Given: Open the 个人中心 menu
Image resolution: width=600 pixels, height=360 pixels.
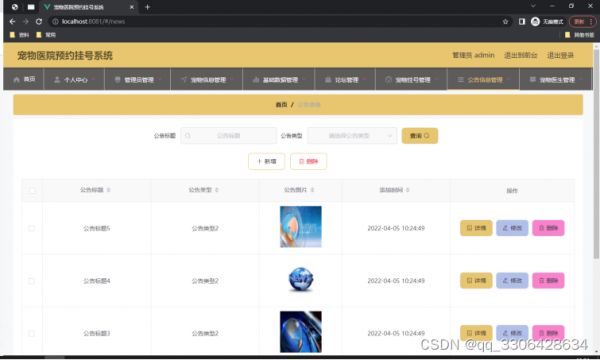Looking at the screenshot, I should tap(74, 80).
